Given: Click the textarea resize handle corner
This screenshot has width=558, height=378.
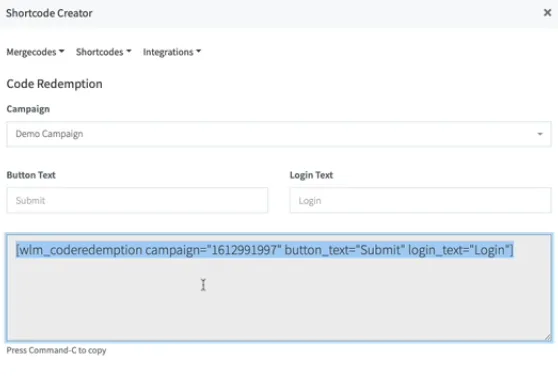Looking at the screenshot, I should point(548,337).
